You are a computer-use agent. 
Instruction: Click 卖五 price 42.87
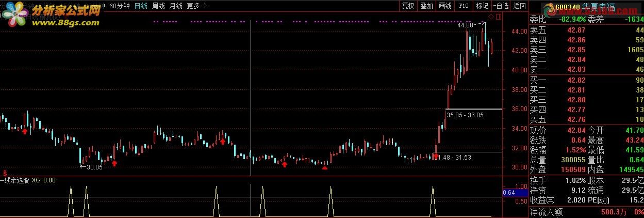(576, 30)
